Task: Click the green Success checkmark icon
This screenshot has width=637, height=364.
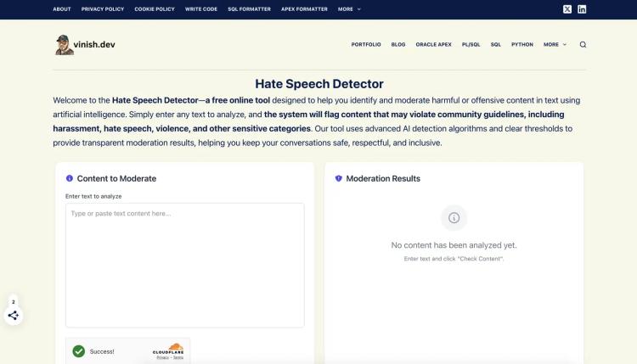Action: 79,351
